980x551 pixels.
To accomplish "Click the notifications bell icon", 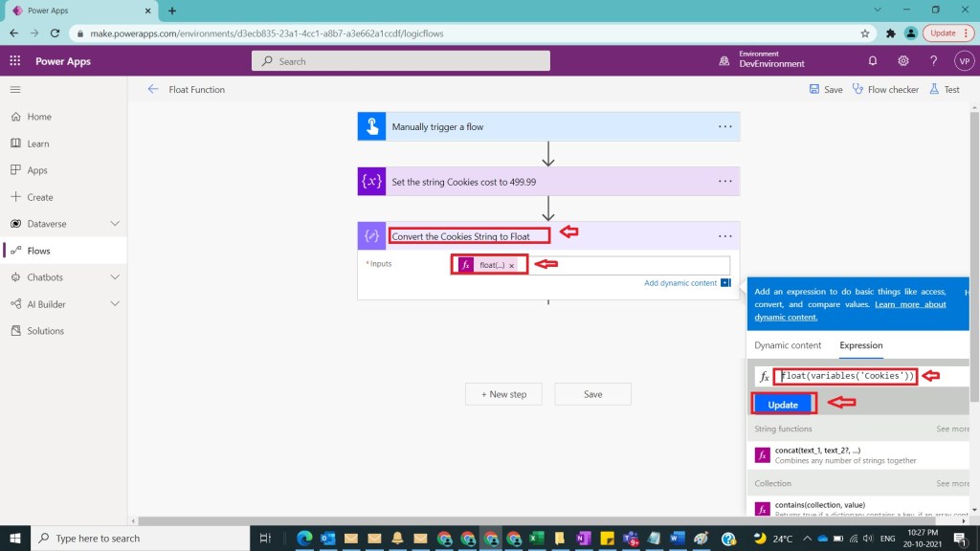I will pyautogui.click(x=873, y=61).
